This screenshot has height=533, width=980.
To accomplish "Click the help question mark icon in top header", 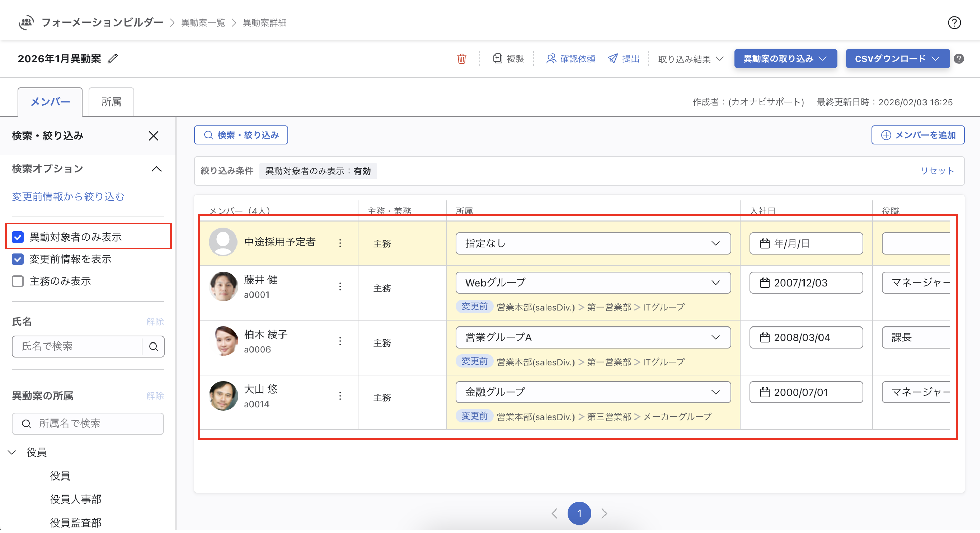I will point(954,23).
